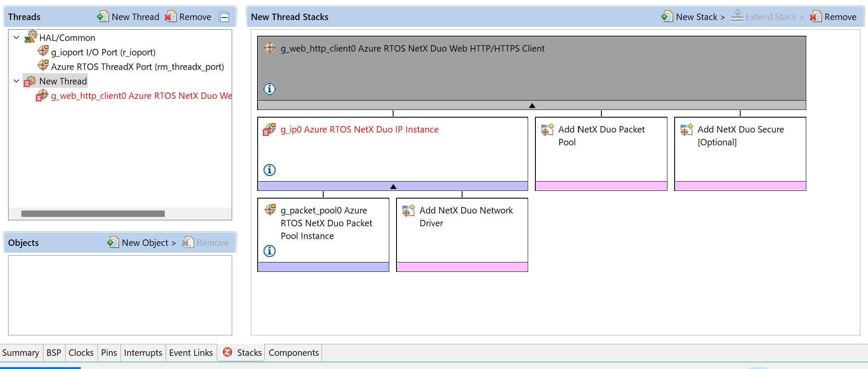Click the Add NetX Duo Secure icon
The width and height of the screenshot is (868, 369).
pyautogui.click(x=687, y=130)
